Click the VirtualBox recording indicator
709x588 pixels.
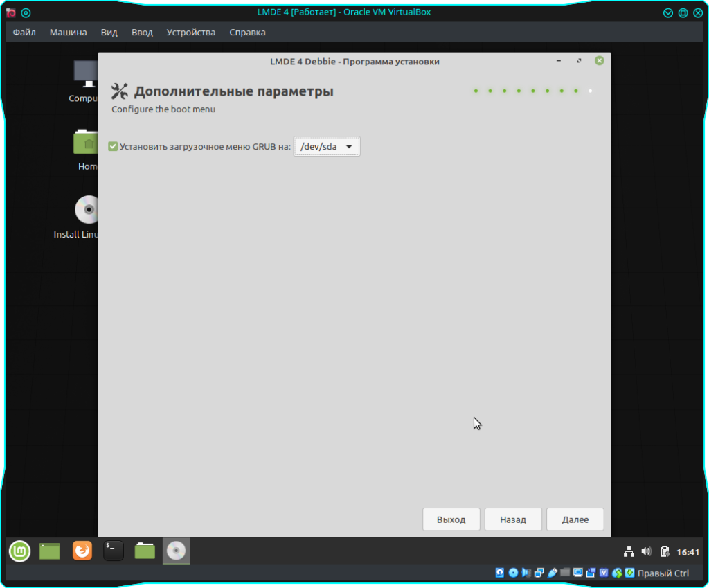(x=591, y=573)
